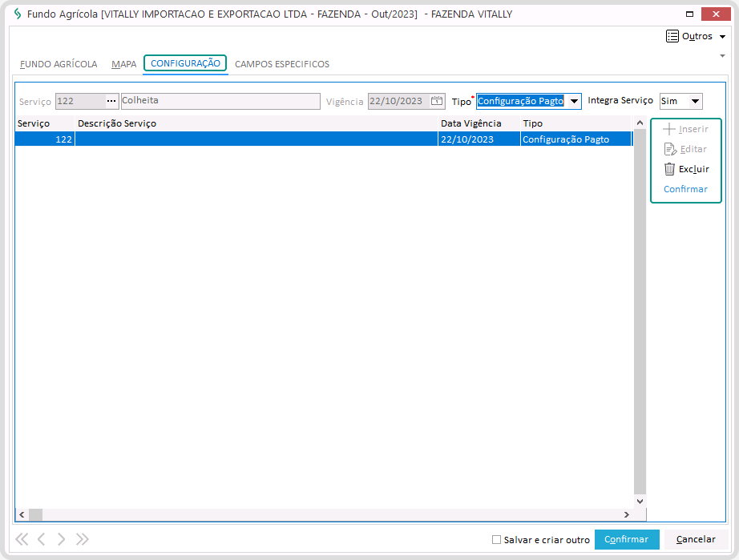Click the blue Confirmar button at bottom

pyautogui.click(x=626, y=539)
